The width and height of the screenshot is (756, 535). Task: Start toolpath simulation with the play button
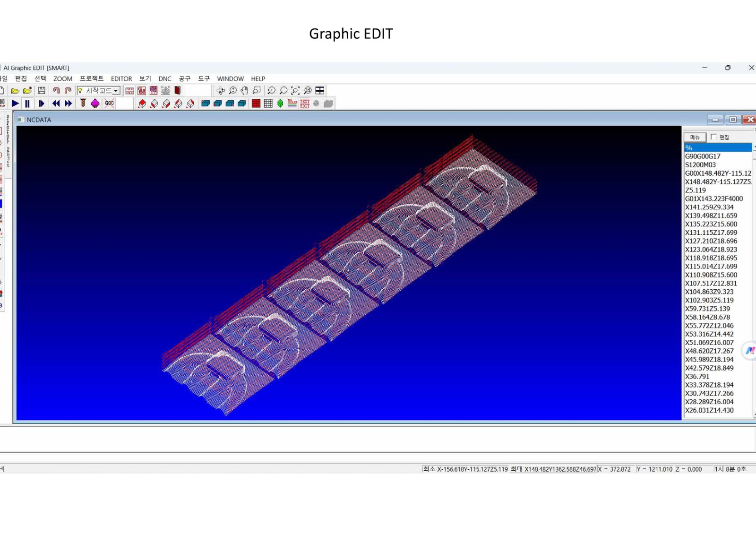click(16, 104)
